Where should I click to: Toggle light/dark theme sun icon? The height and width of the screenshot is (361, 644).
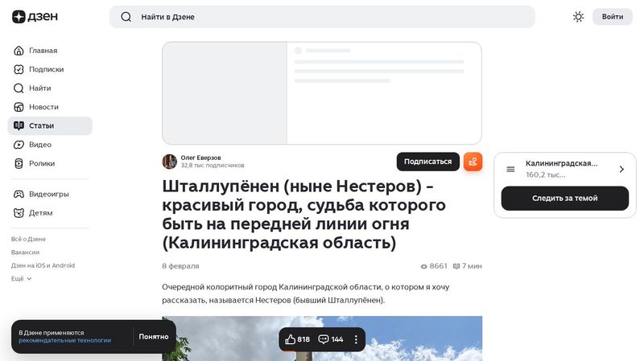coord(578,17)
